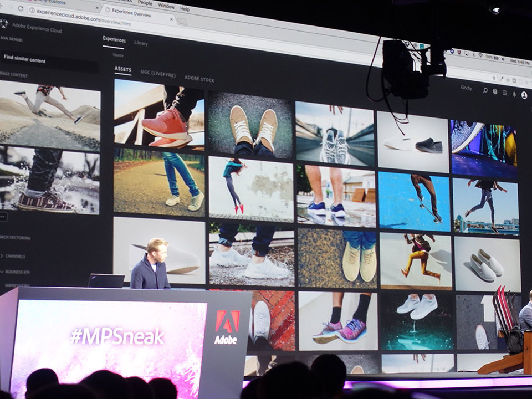The height and width of the screenshot is (399, 532).
Task: Click the Adobe Experience Cloud logo icon
Action: click(x=4, y=23)
